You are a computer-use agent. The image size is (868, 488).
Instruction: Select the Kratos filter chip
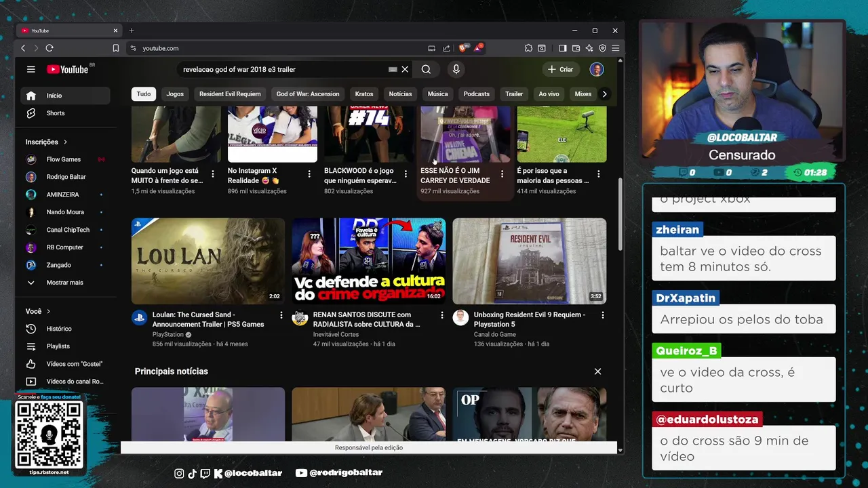[364, 94]
